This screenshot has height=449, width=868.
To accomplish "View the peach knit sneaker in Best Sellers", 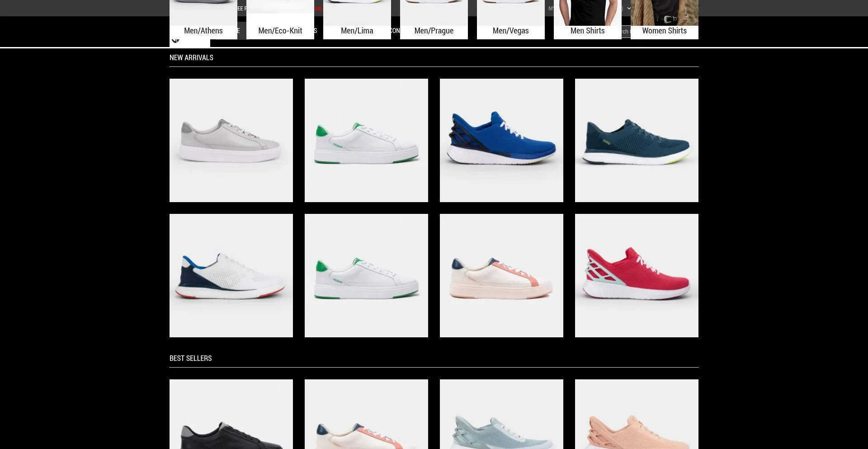I will coord(637,414).
